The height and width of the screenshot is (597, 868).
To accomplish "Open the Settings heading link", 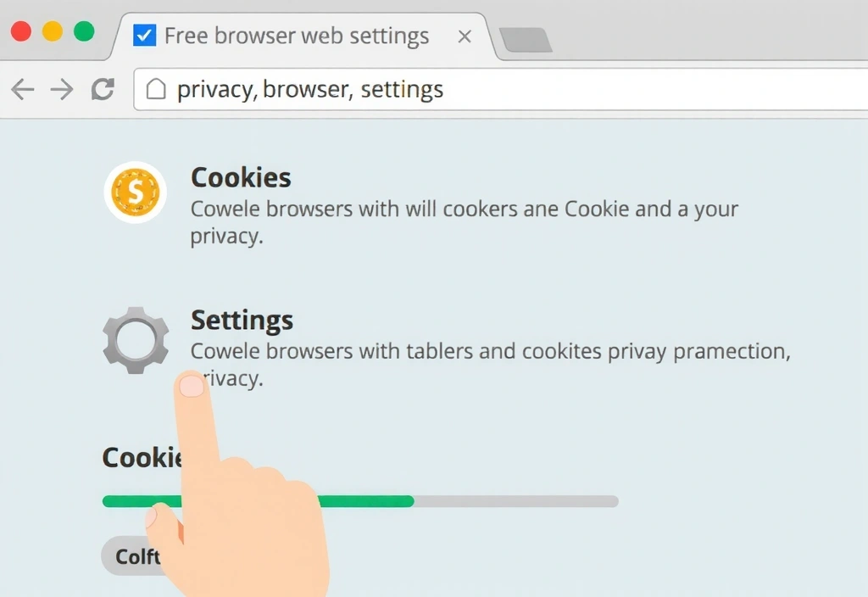I will click(x=242, y=320).
